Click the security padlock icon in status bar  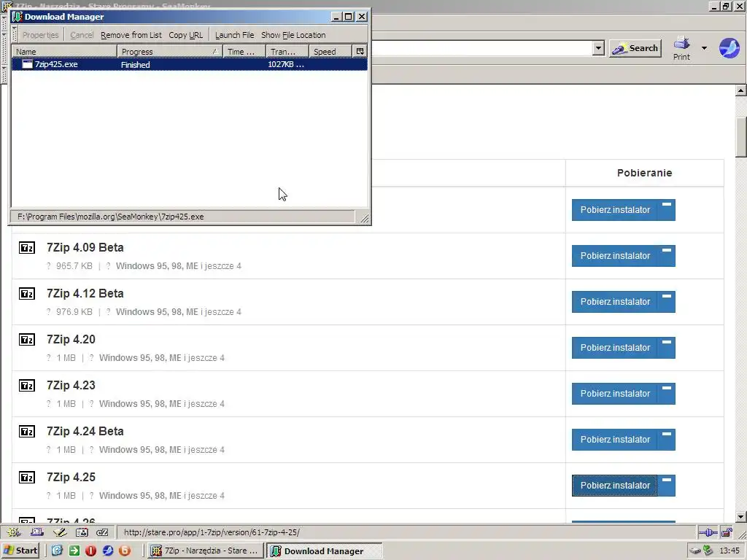[x=727, y=532]
